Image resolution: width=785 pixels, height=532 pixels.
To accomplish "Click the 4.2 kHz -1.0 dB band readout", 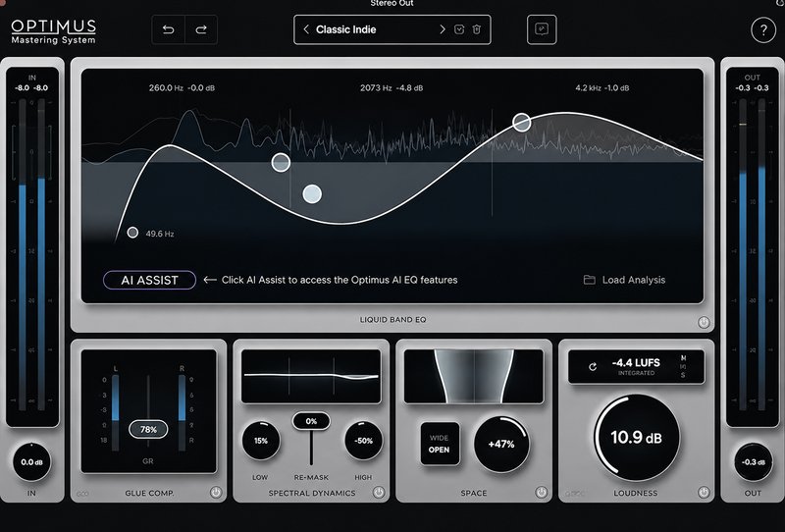I will pos(602,87).
